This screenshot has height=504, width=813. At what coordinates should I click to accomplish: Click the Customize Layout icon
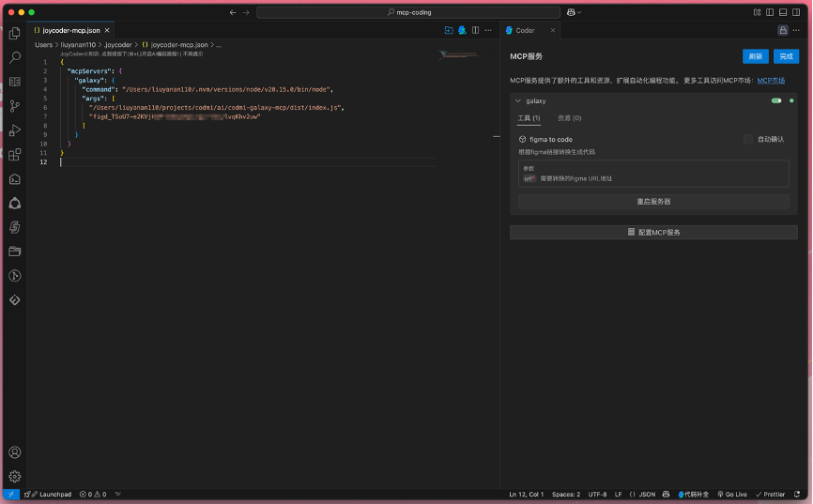tap(757, 12)
